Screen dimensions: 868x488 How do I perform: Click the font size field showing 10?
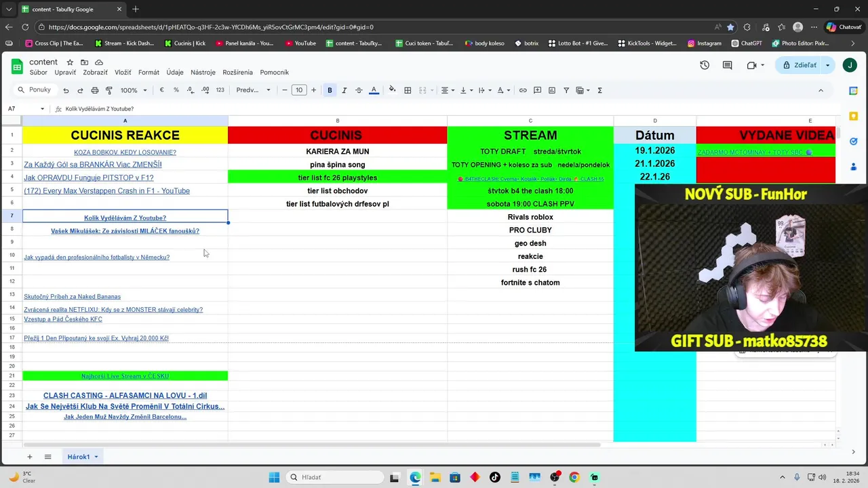click(x=299, y=90)
